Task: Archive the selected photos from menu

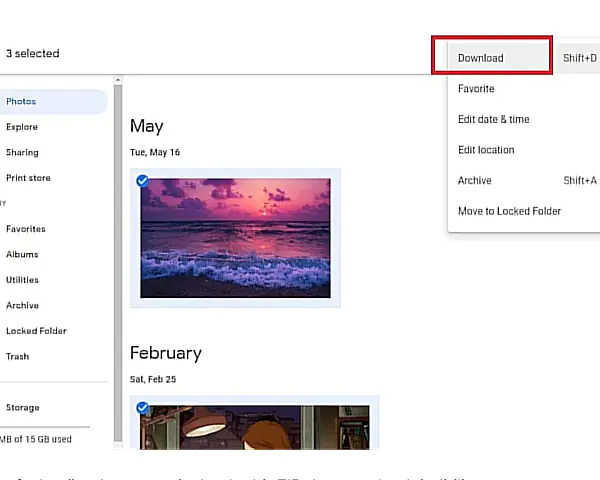Action: click(x=475, y=181)
